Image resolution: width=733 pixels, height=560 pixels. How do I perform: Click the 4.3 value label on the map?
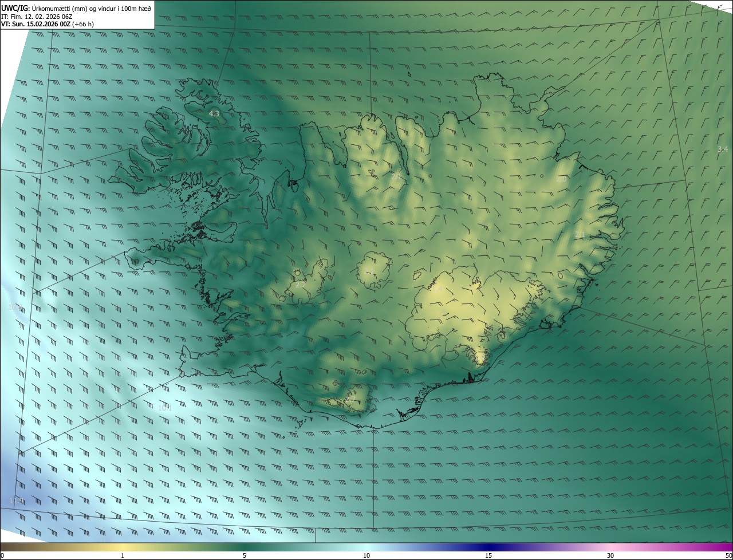point(214,114)
